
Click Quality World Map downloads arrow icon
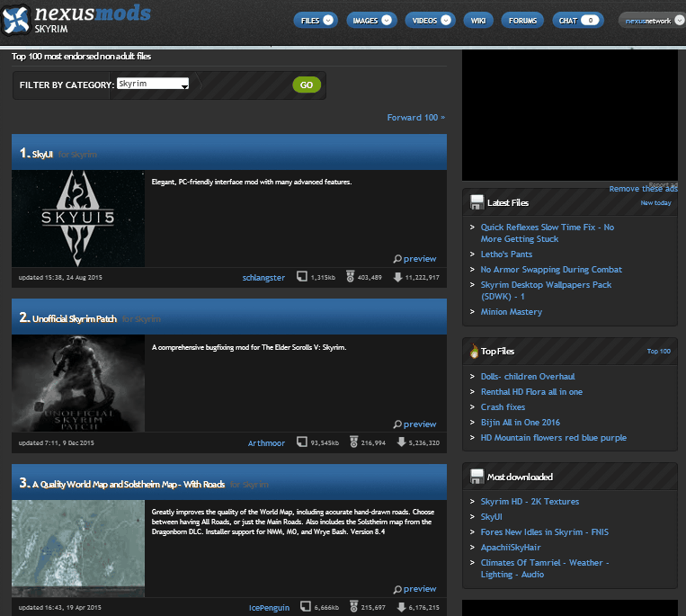(x=401, y=607)
